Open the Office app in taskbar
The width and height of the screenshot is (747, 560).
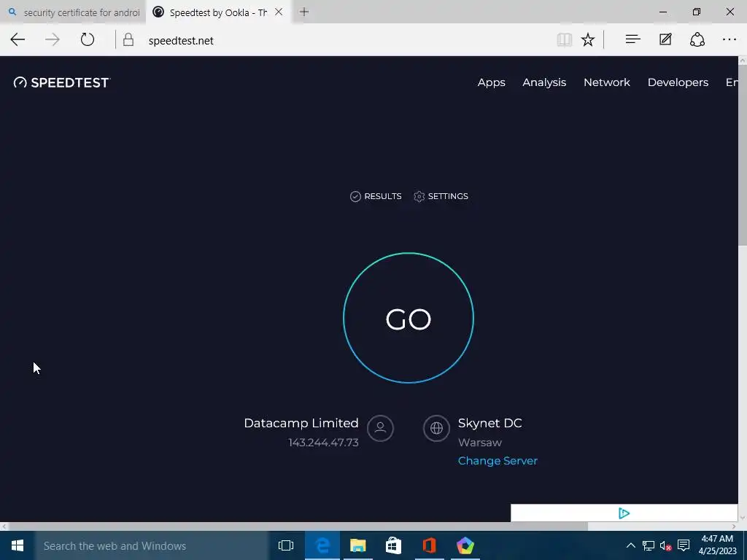[429, 545]
